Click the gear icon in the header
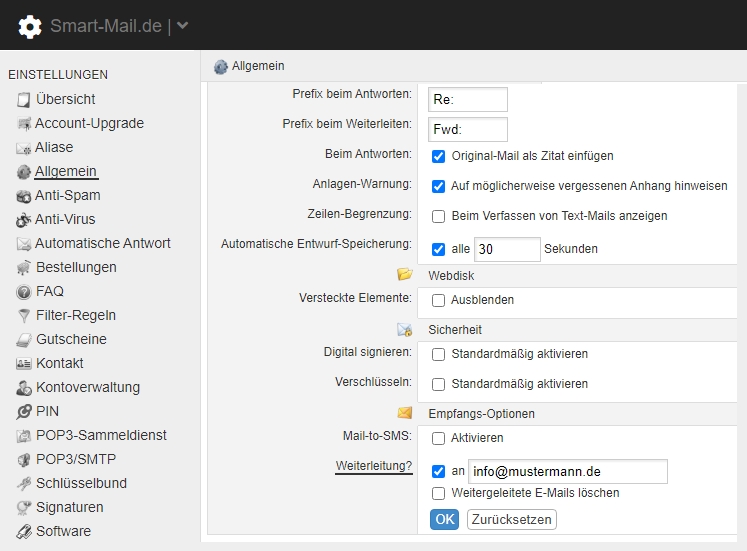747x551 pixels. [x=30, y=26]
